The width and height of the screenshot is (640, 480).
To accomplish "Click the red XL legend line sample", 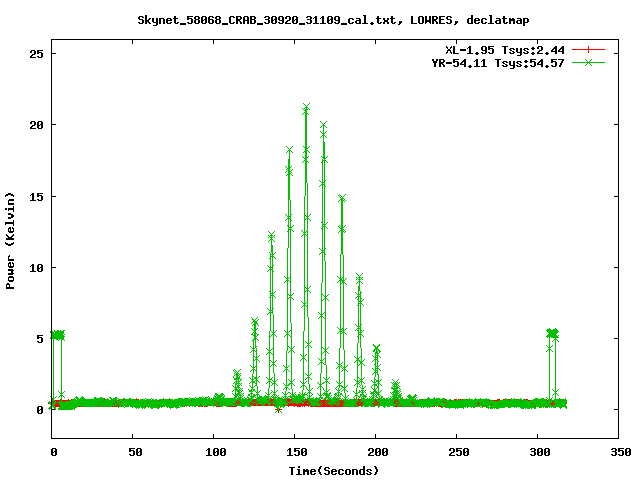I will (588, 50).
